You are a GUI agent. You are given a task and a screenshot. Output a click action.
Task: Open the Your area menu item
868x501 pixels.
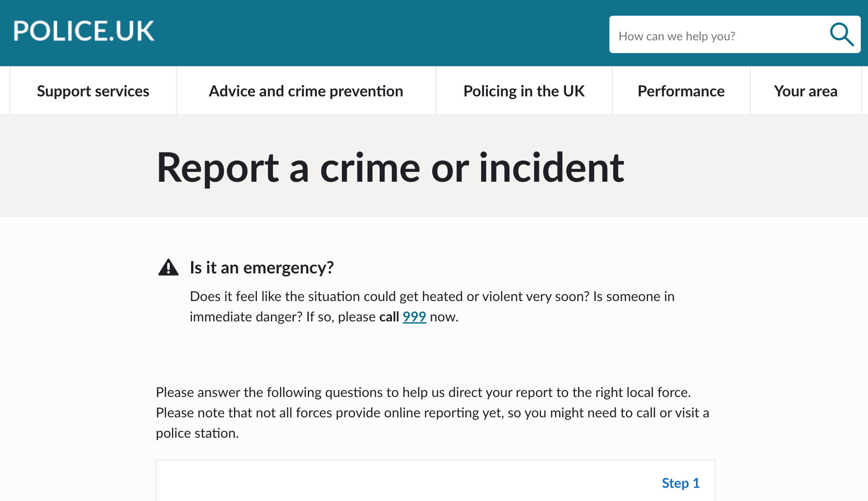coord(806,91)
